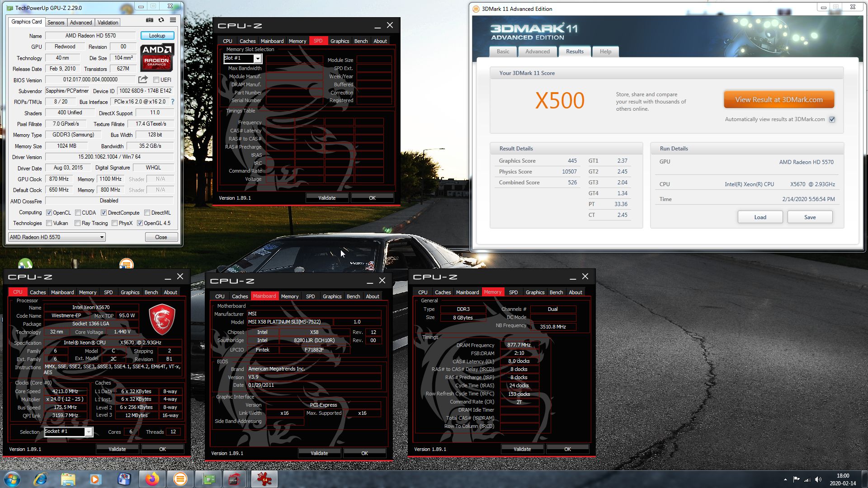Click the Save button in 3DMark

point(810,217)
